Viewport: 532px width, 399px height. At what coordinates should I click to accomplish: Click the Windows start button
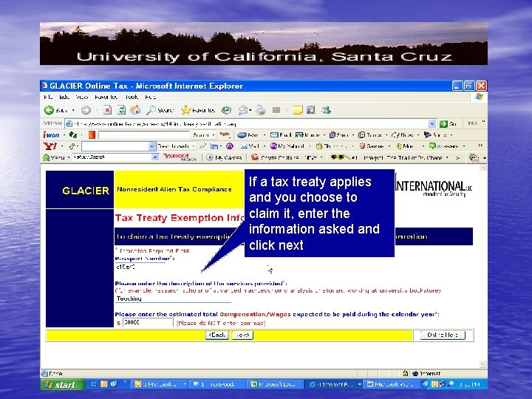[61, 384]
